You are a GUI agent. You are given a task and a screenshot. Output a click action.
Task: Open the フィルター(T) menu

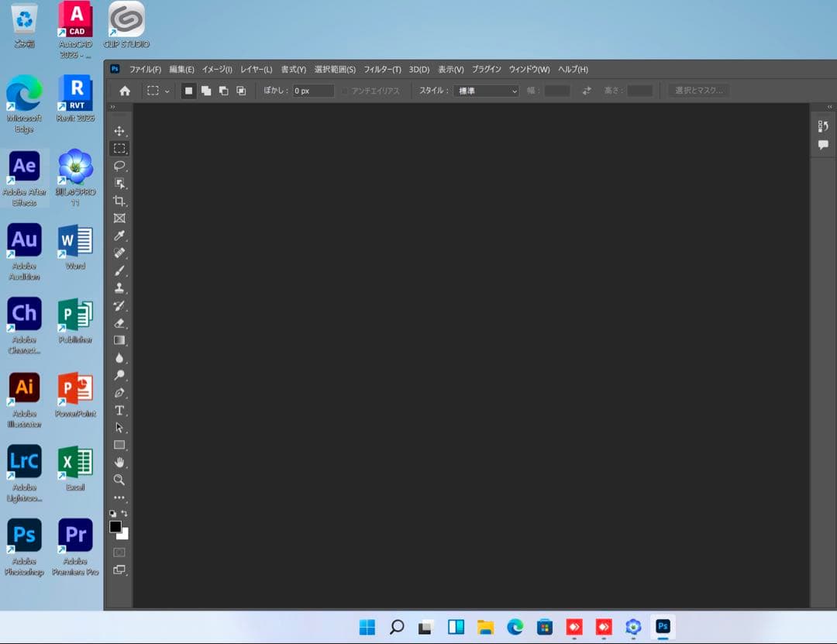click(382, 70)
